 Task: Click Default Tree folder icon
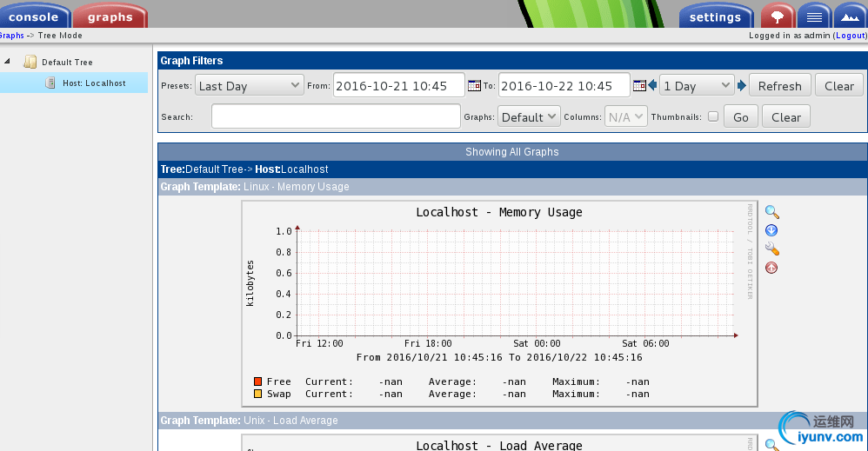coord(30,62)
